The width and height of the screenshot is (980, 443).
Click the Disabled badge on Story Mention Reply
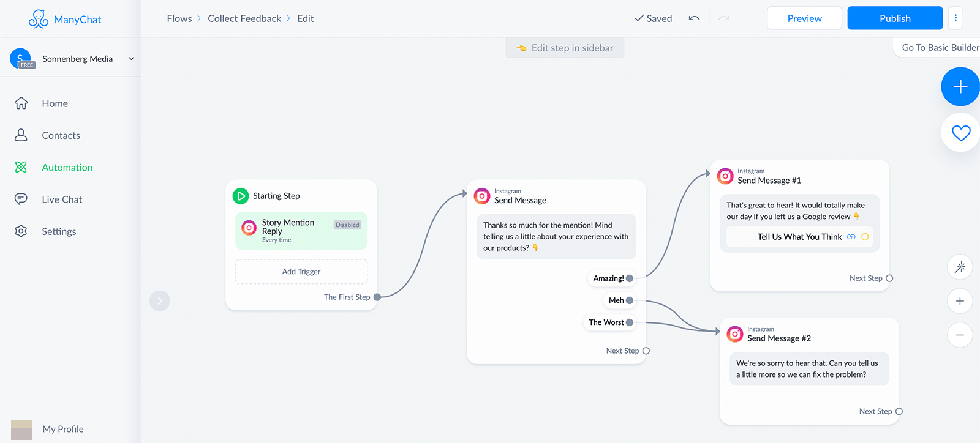[347, 225]
